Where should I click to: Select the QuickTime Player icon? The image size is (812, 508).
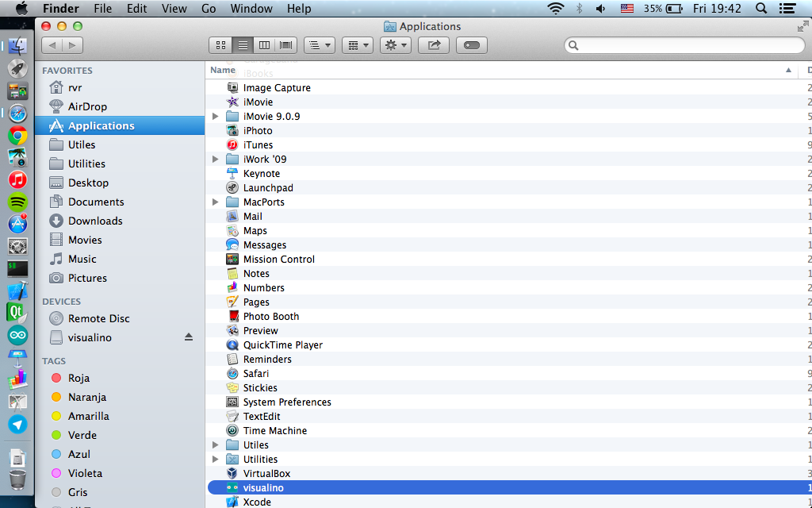(x=232, y=344)
